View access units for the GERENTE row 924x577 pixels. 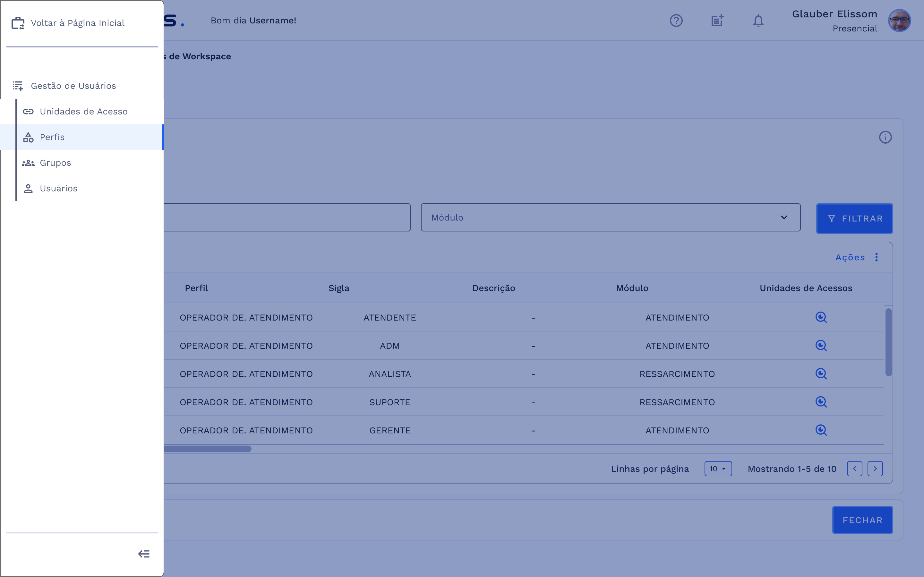point(821,430)
